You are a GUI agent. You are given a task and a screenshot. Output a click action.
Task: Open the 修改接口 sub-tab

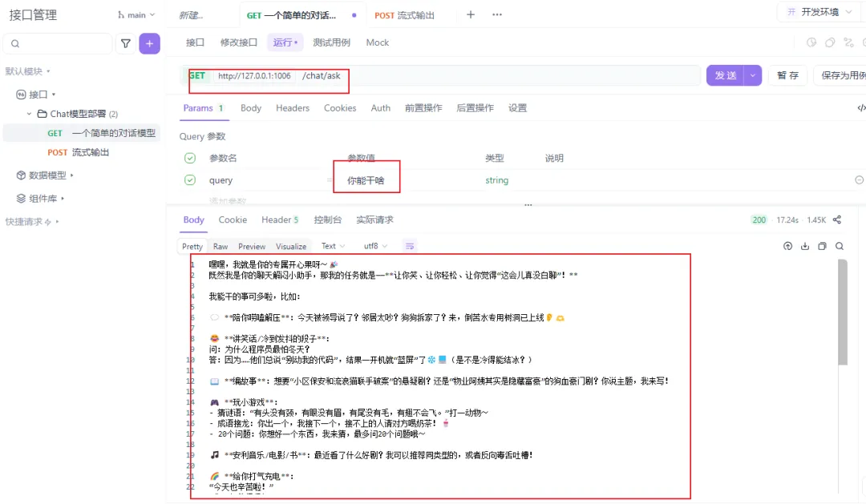[x=239, y=42]
